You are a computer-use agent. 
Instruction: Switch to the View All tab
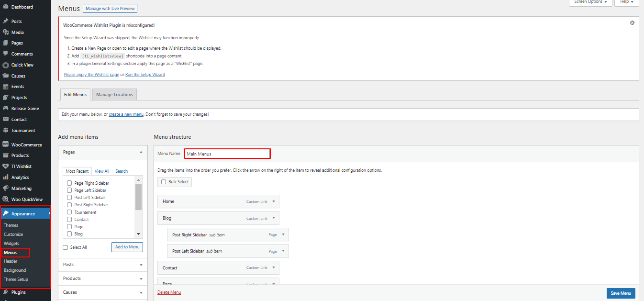pos(102,171)
